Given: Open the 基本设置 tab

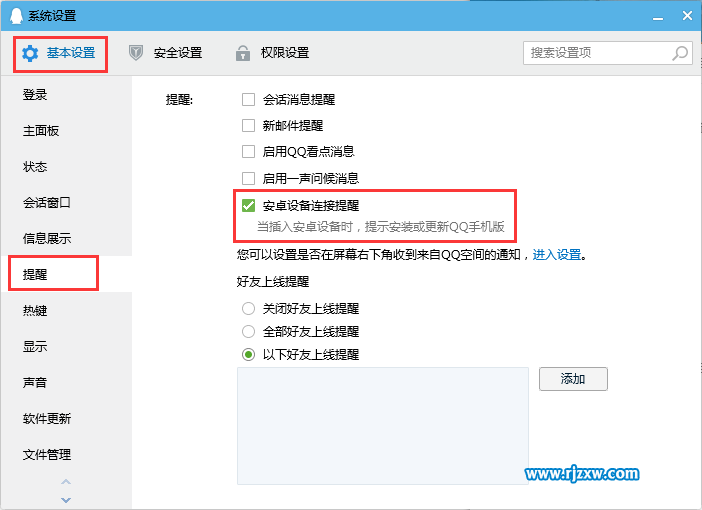Looking at the screenshot, I should pyautogui.click(x=60, y=54).
